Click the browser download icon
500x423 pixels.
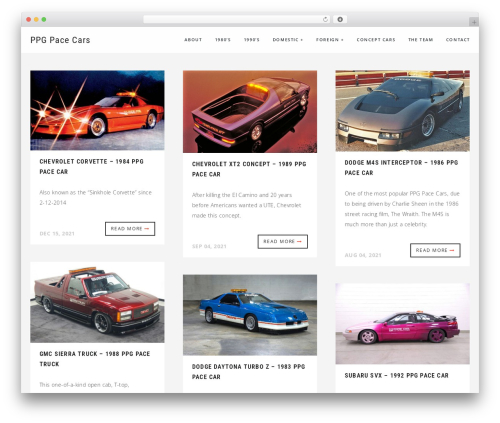click(340, 20)
